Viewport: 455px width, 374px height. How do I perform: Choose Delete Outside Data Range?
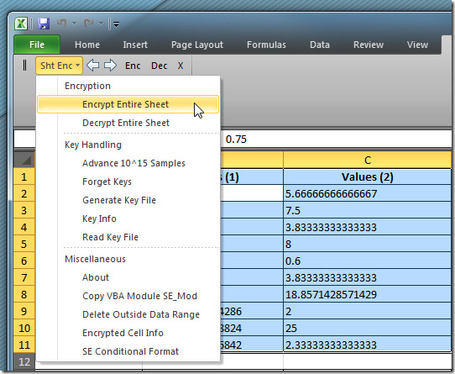point(128,314)
